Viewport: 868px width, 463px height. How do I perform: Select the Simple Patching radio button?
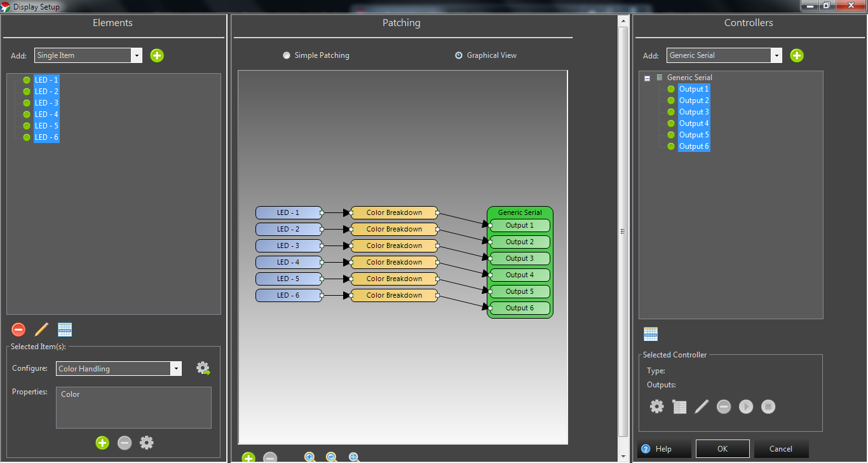point(287,55)
